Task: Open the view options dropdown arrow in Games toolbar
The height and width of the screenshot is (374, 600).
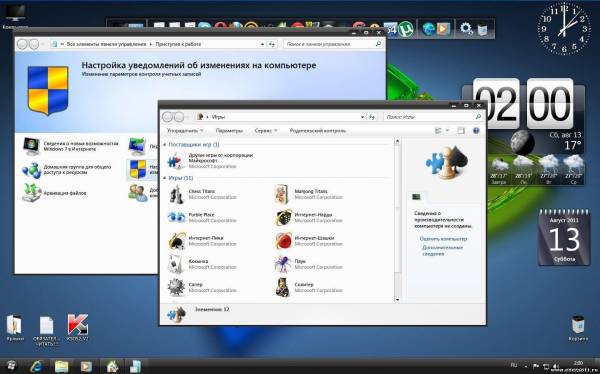Action: coord(447,131)
